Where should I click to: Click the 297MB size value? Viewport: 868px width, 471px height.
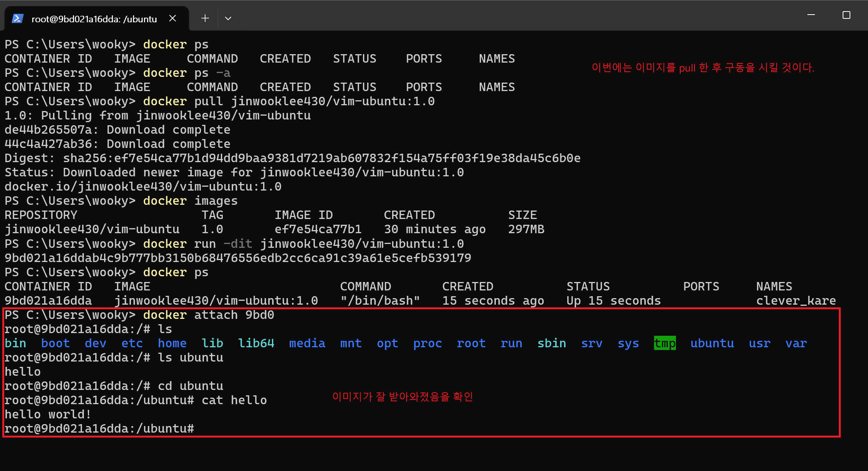point(526,229)
